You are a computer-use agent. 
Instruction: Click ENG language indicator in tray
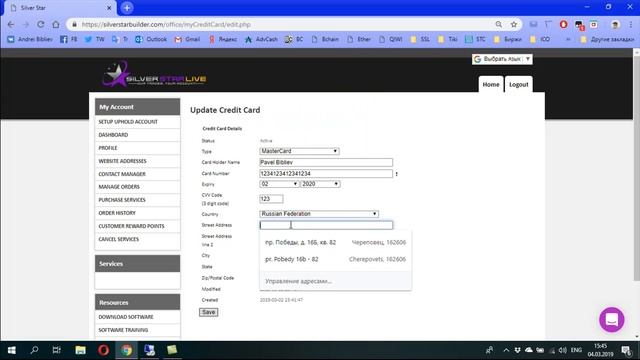(x=576, y=350)
